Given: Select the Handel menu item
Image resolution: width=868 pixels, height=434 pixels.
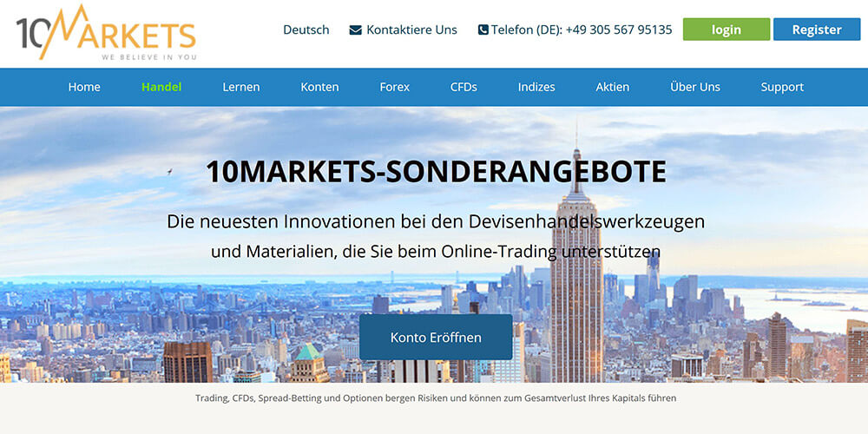Looking at the screenshot, I should [161, 87].
